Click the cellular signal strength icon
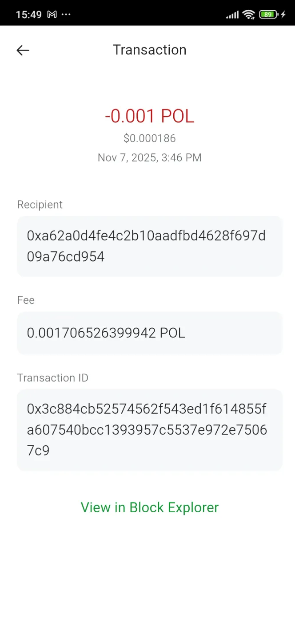 pos(231,14)
